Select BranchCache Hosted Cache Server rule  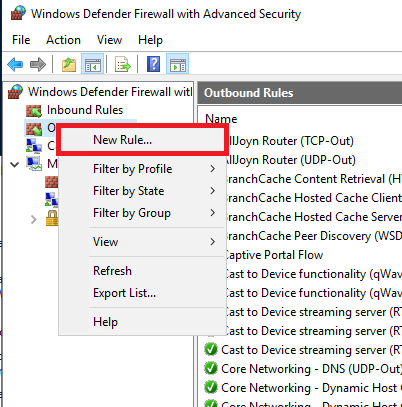[x=314, y=217]
